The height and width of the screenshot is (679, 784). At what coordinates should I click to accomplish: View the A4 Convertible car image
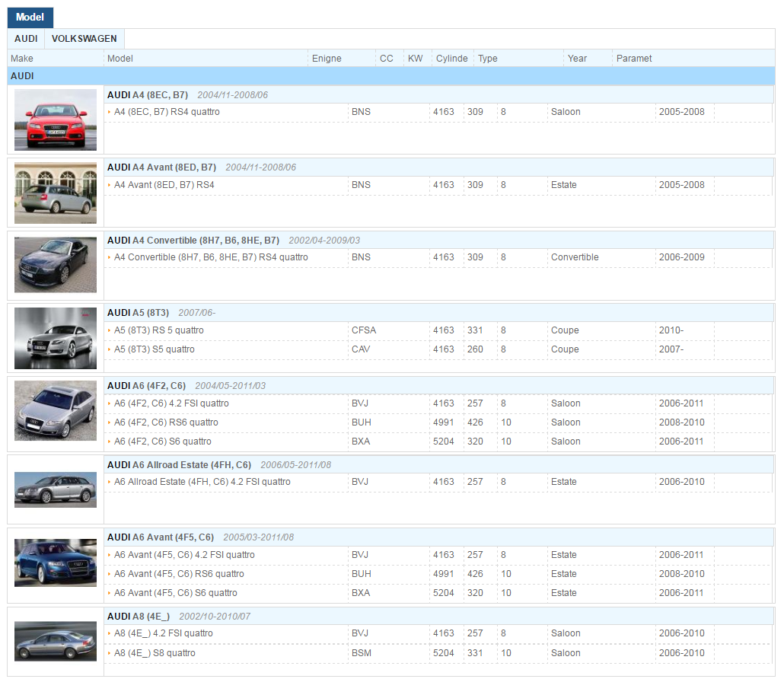click(56, 265)
